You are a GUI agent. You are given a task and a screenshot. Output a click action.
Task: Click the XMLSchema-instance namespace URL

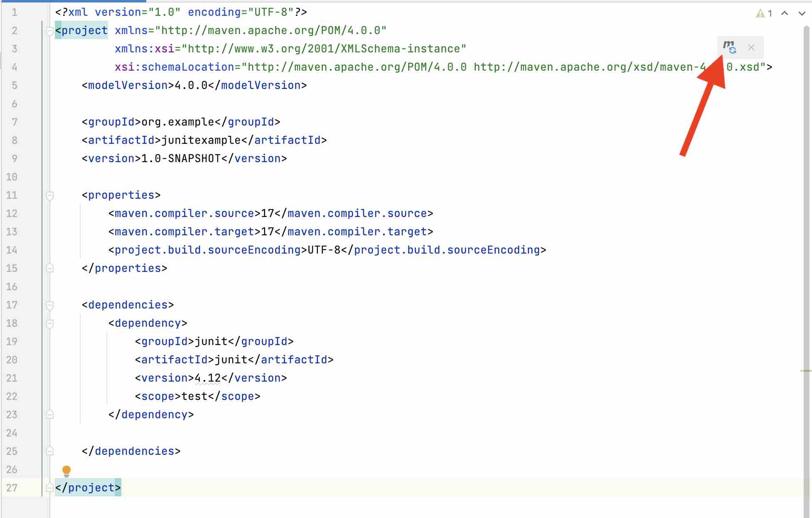pyautogui.click(x=324, y=49)
